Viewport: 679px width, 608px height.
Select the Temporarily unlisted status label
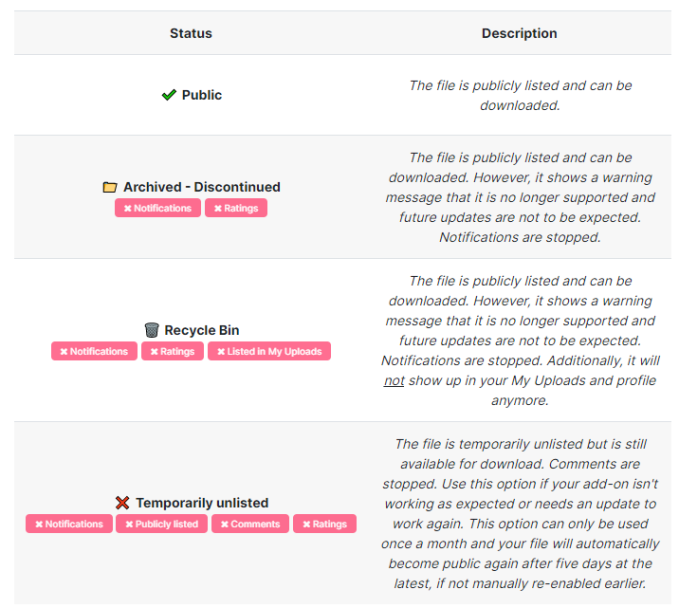202,503
